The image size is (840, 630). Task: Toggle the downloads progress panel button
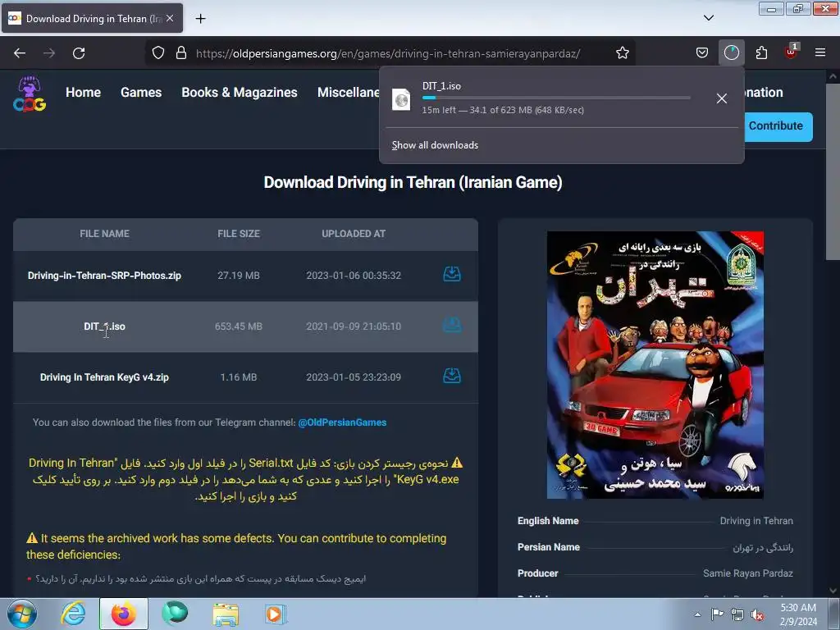[731, 53]
